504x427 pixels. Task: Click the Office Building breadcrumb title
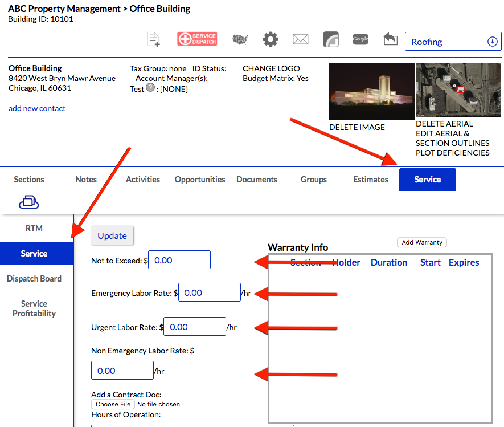click(160, 9)
